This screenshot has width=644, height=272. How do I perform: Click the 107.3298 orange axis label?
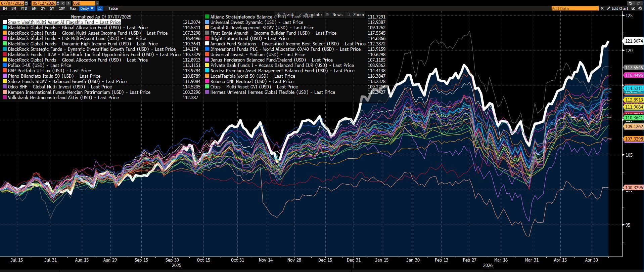633,139
